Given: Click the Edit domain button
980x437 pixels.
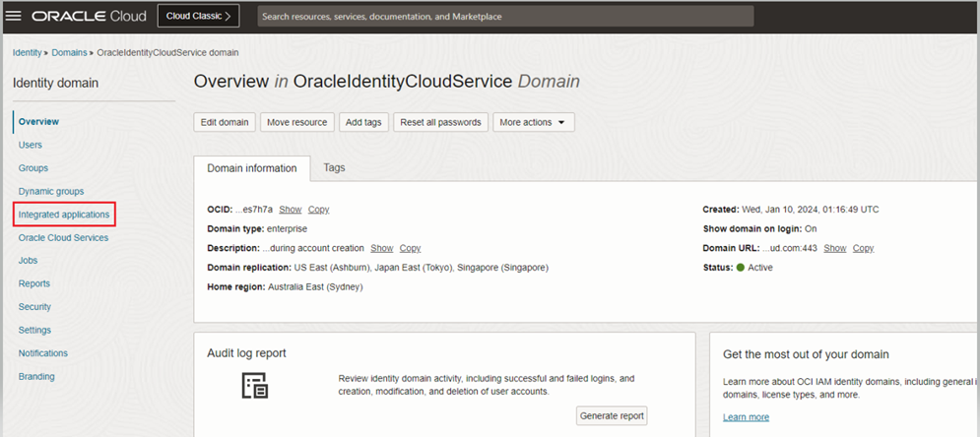Looking at the screenshot, I should tap(225, 122).
